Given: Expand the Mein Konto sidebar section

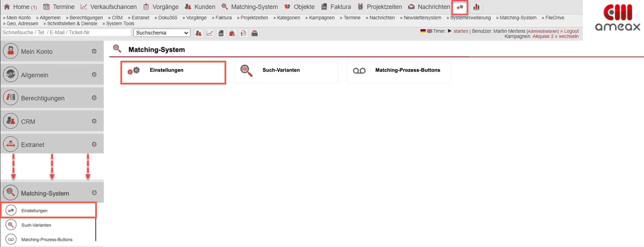Looking at the screenshot, I should (x=94, y=51).
